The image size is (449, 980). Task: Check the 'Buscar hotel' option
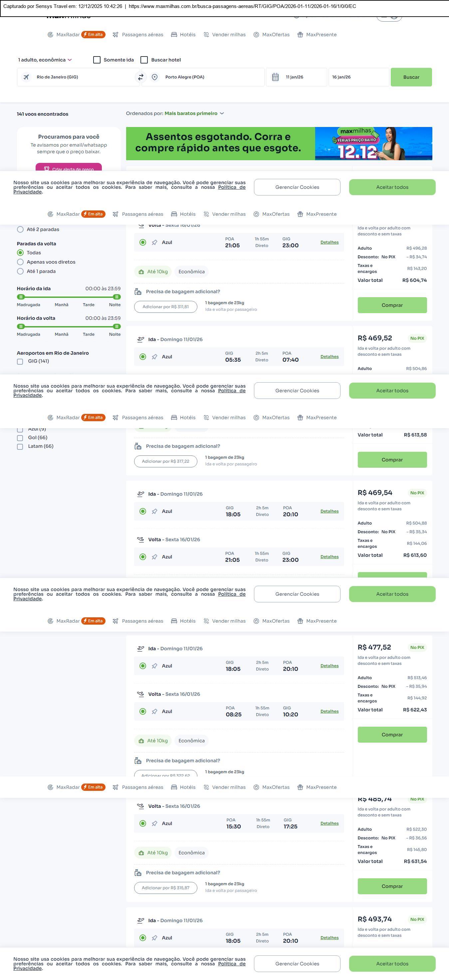pos(144,60)
